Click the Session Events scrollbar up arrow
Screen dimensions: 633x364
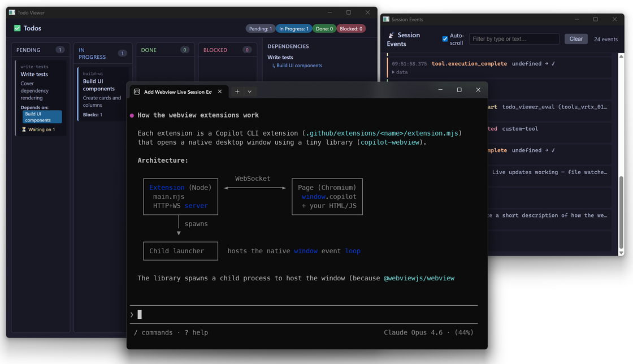[621, 57]
